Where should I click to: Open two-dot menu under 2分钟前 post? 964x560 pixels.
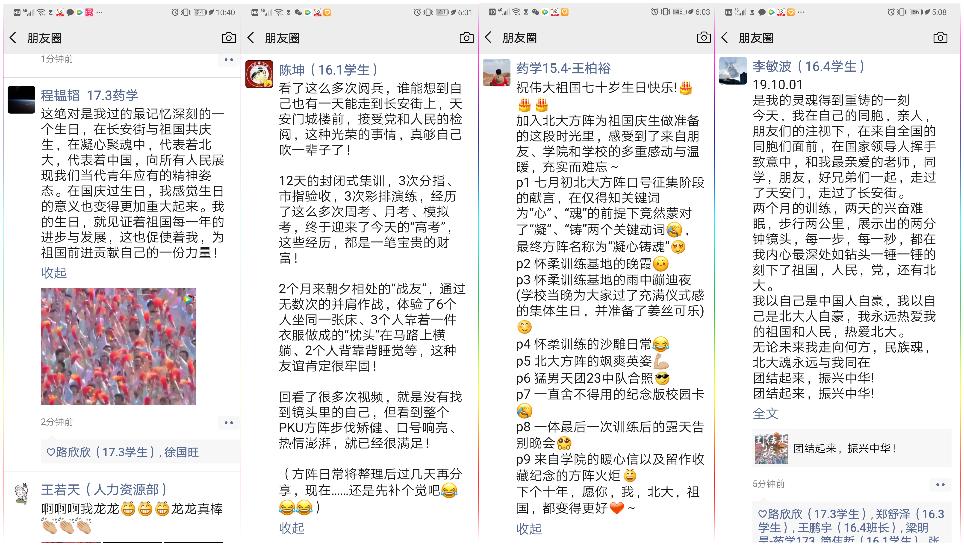tap(228, 422)
